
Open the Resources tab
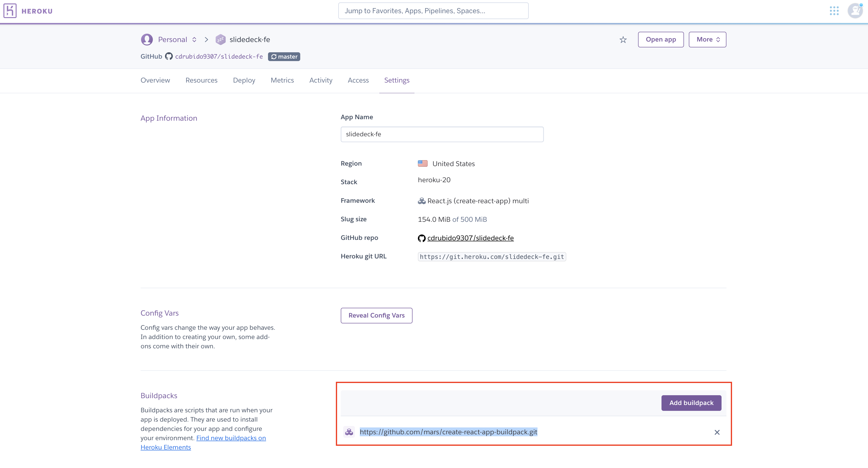click(x=202, y=80)
